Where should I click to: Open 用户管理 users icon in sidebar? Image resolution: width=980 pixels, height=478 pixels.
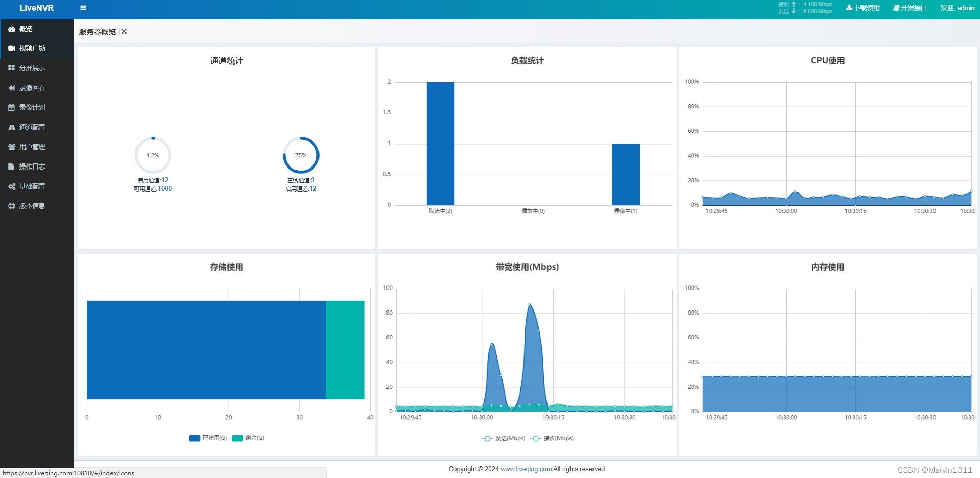(11, 147)
